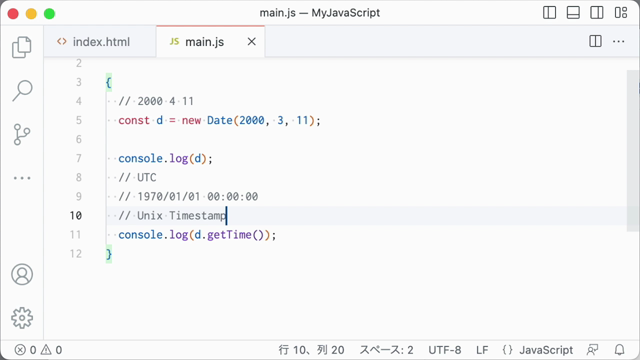Open the editor More Actions menu

pyautogui.click(x=618, y=41)
